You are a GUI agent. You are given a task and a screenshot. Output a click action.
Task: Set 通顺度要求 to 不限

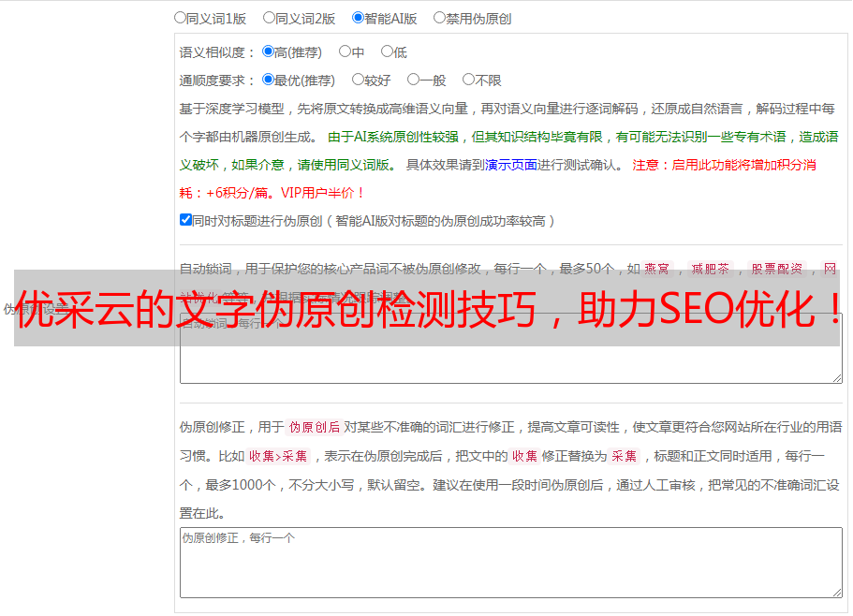(468, 80)
